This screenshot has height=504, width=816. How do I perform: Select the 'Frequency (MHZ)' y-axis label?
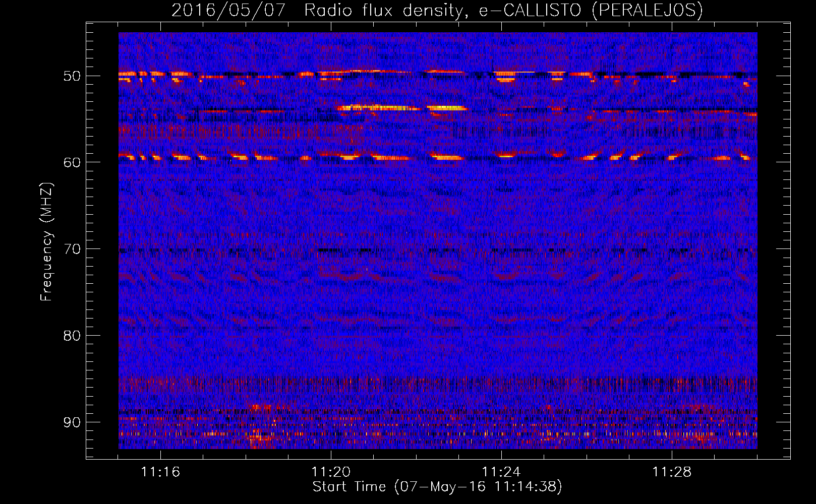pos(46,242)
